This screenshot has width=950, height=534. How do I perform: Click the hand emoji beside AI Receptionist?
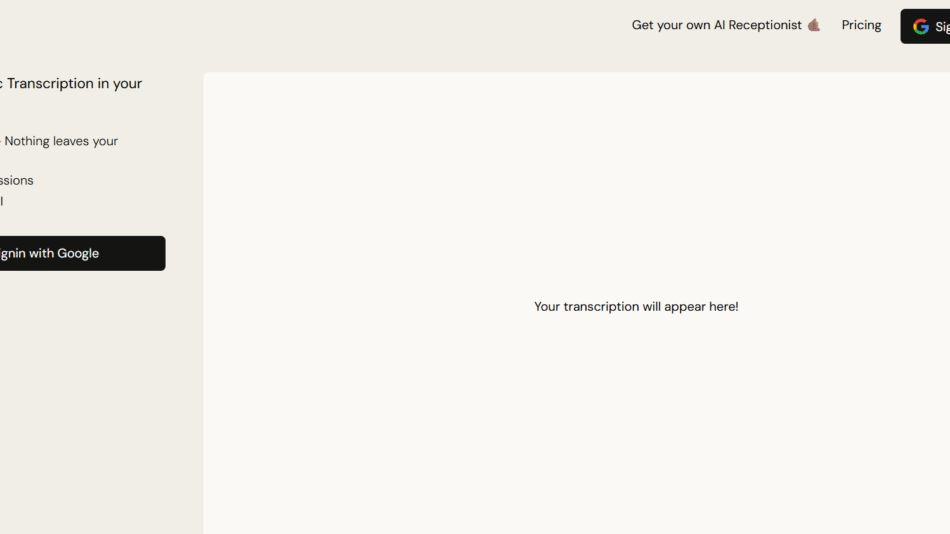[x=814, y=25]
